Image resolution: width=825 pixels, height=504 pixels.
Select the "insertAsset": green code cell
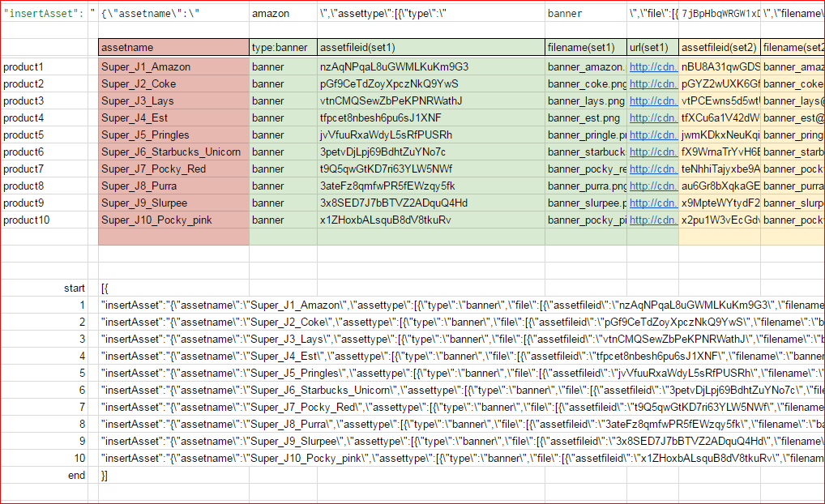tap(44, 13)
